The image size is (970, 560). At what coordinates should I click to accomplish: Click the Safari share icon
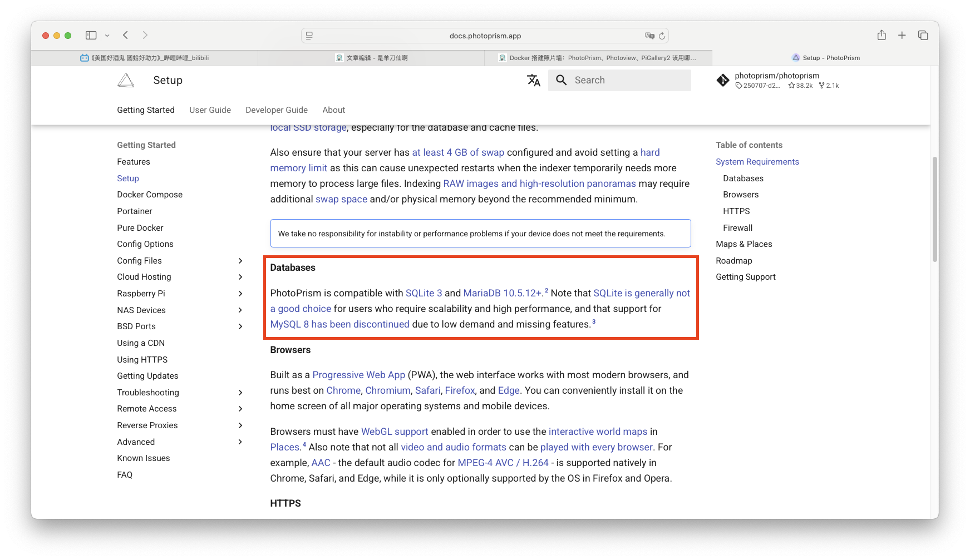(882, 36)
